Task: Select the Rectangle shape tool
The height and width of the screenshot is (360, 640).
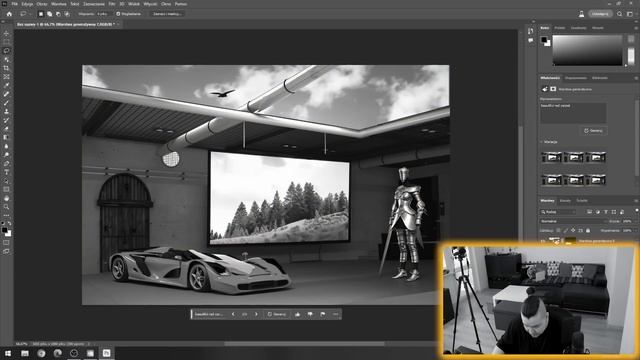Action: [x=6, y=189]
